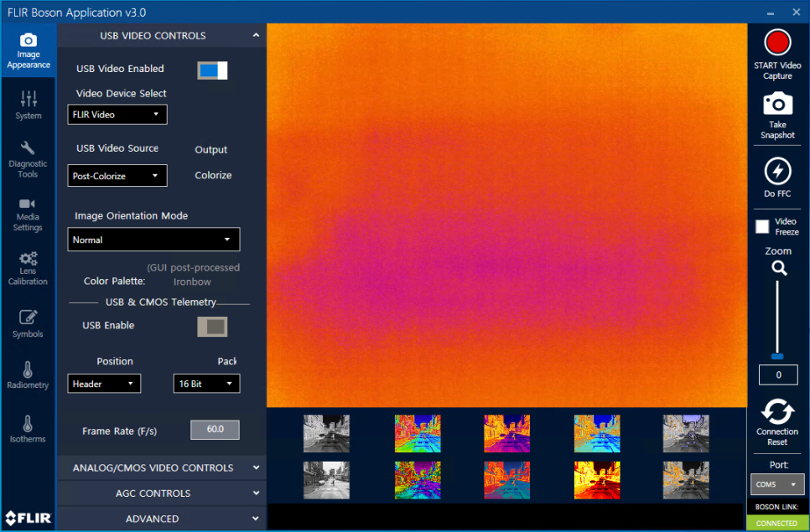Minimize the FLIR Boson Application window
The height and width of the screenshot is (532, 810).
(x=771, y=13)
